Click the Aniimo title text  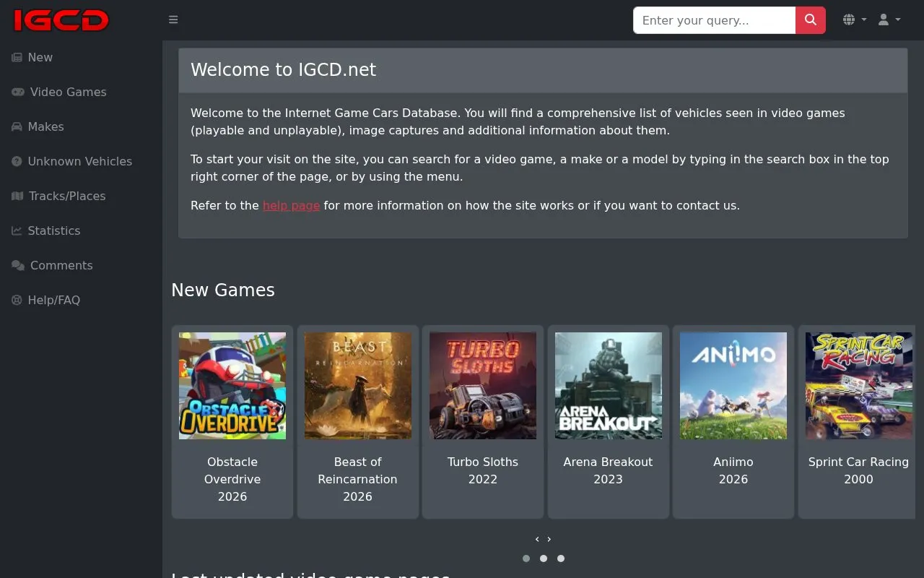point(733,462)
